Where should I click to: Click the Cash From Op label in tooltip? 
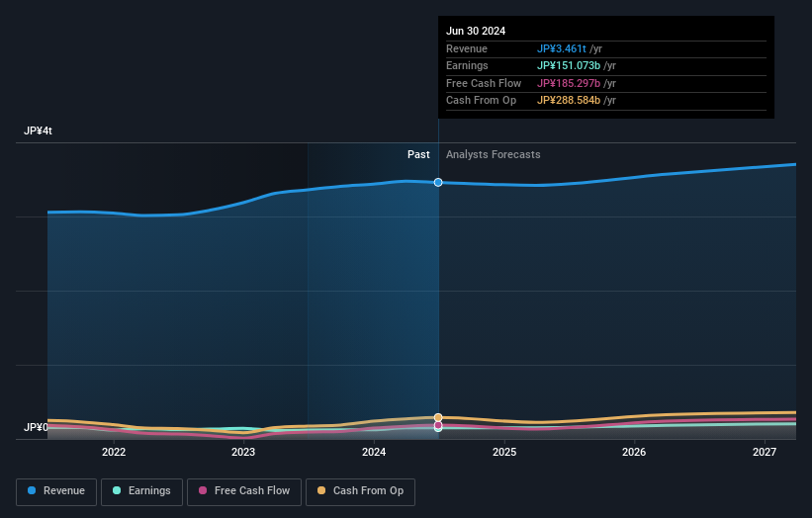(x=481, y=101)
